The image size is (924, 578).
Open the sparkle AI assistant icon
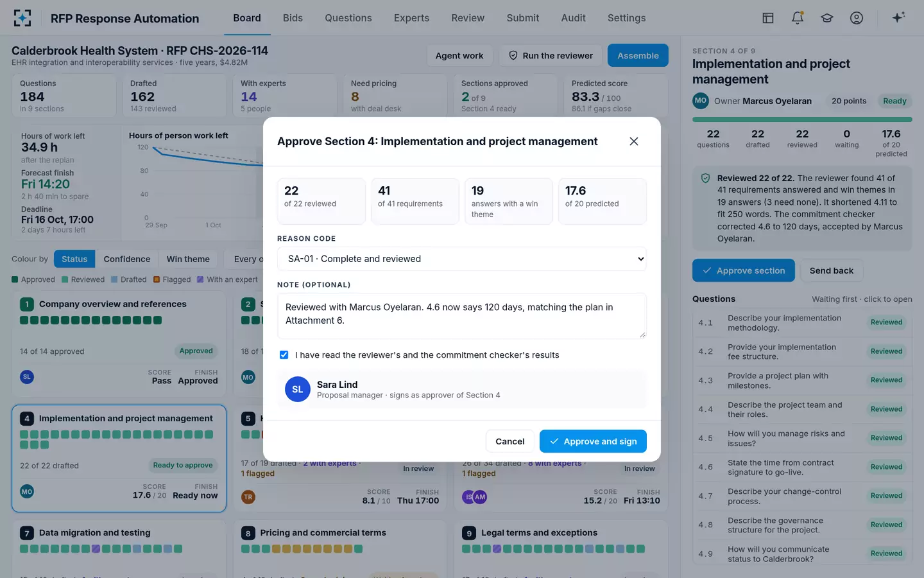point(898,17)
